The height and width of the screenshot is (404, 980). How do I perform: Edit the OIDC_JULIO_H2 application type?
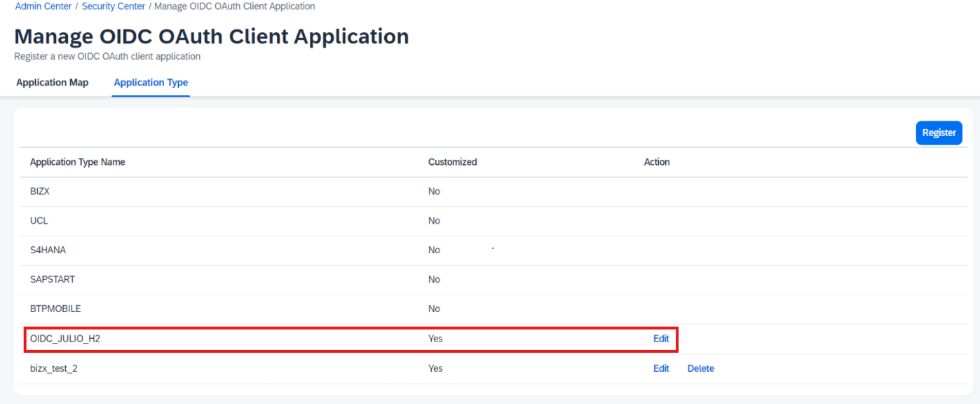(x=661, y=339)
